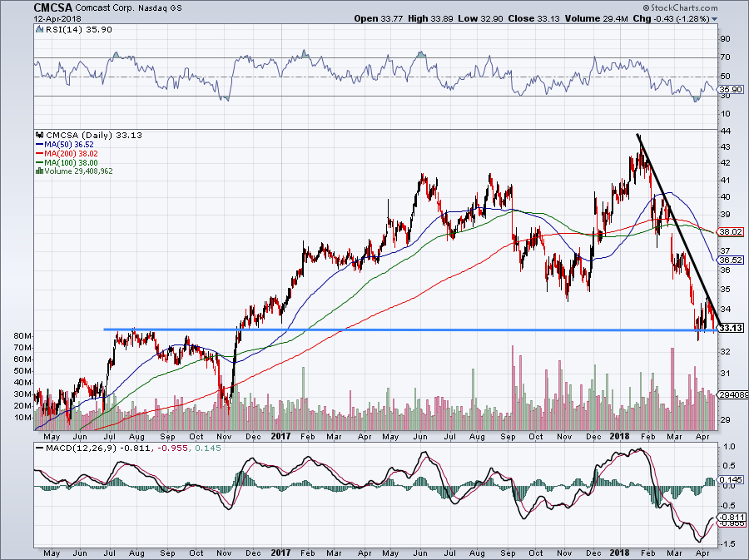
Task: Click the Volume 29,408,962 legend text
Action: 78,171
